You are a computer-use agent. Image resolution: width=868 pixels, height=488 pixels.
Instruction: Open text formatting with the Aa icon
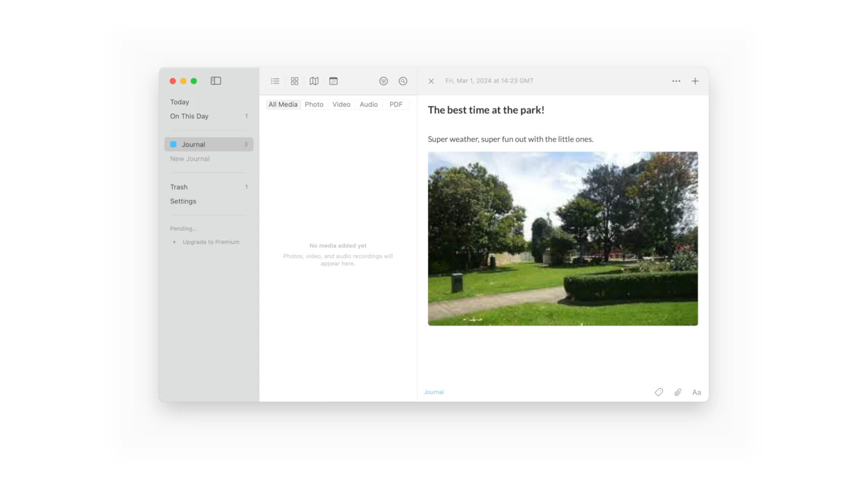(697, 392)
